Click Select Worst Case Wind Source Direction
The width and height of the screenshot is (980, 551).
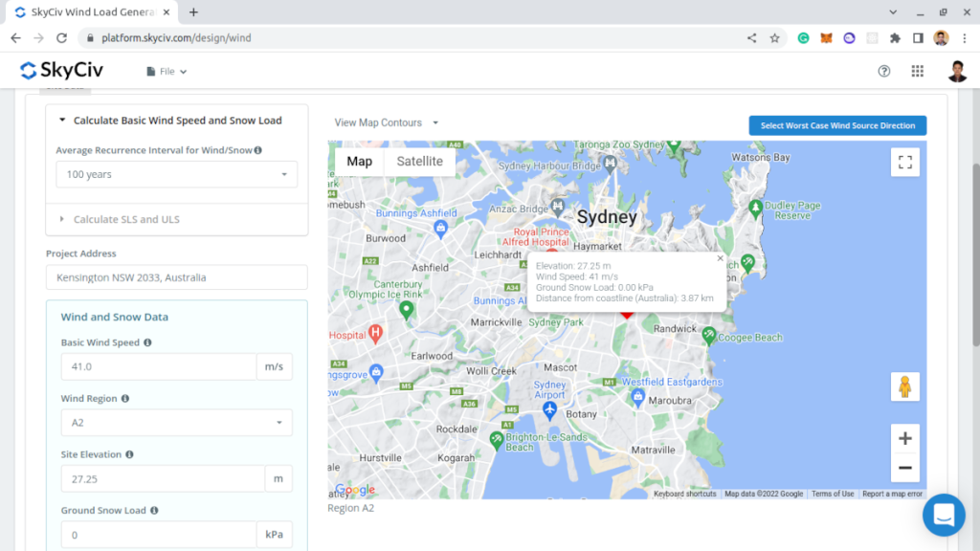(837, 125)
